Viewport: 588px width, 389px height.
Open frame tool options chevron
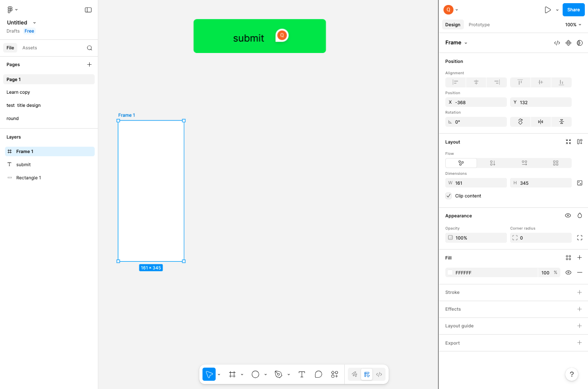pos(242,375)
